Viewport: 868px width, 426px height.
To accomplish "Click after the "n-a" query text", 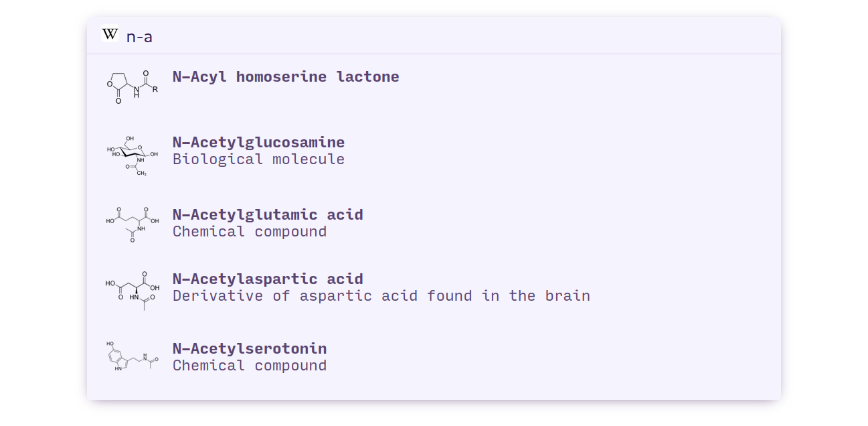I will 155,37.
